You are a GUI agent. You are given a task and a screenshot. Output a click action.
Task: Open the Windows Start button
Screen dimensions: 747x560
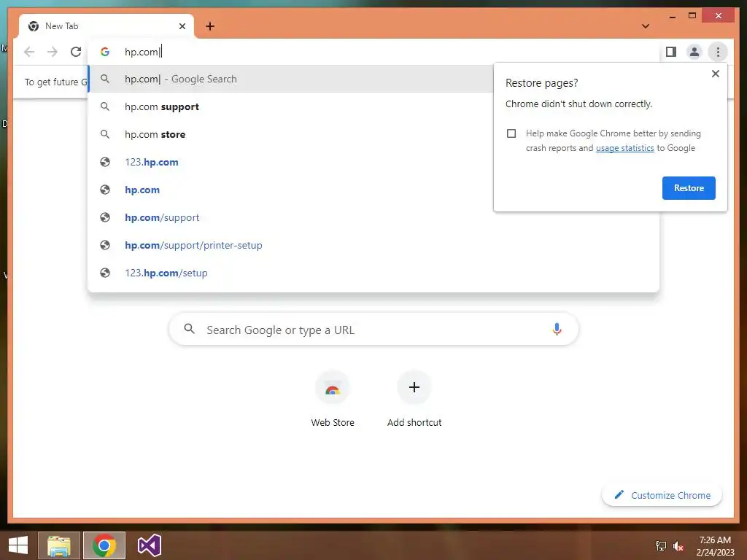click(x=18, y=545)
